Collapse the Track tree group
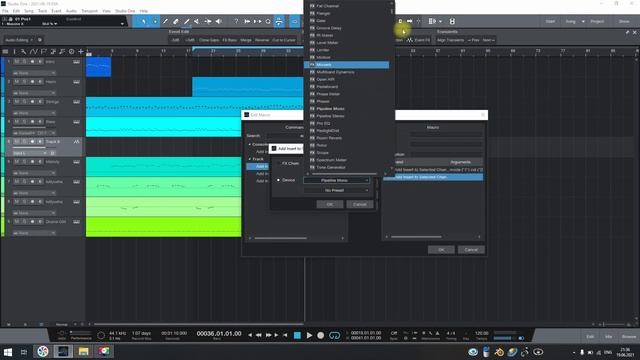Image resolution: width=640 pixels, height=360 pixels. coord(250,159)
